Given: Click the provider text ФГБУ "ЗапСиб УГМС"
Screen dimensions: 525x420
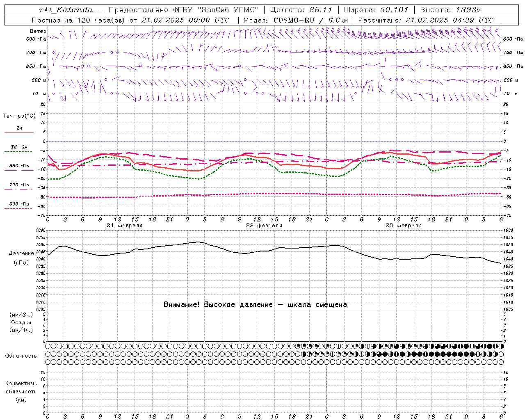Looking at the screenshot, I should 216,10.
